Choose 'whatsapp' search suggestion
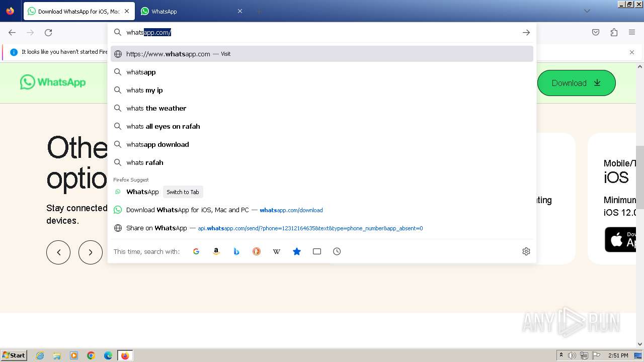This screenshot has width=644, height=362. click(x=322, y=72)
